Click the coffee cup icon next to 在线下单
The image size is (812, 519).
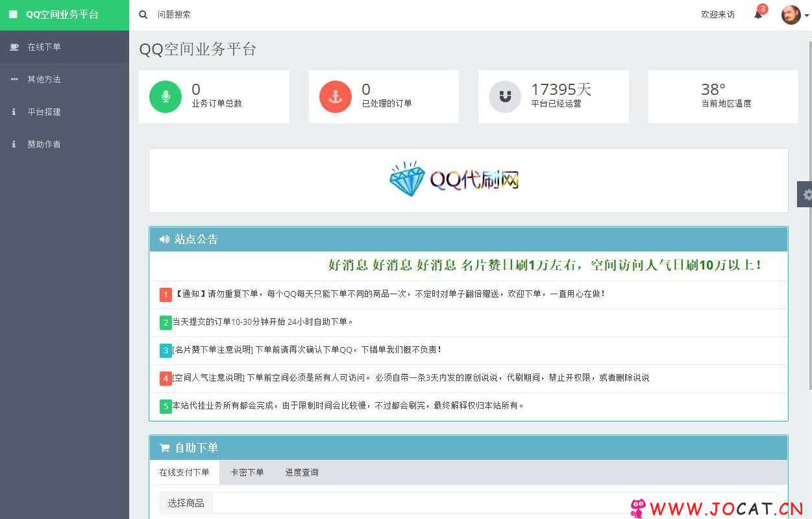click(x=14, y=47)
